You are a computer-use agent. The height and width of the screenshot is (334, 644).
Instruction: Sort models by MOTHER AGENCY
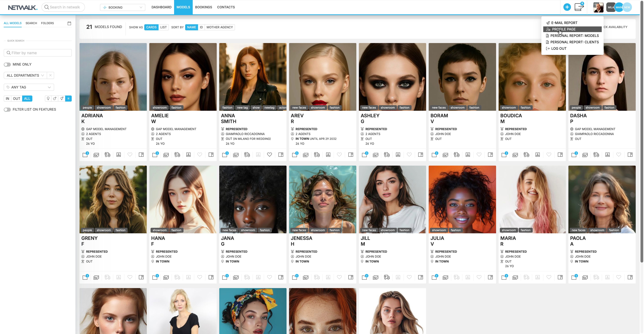(x=219, y=27)
